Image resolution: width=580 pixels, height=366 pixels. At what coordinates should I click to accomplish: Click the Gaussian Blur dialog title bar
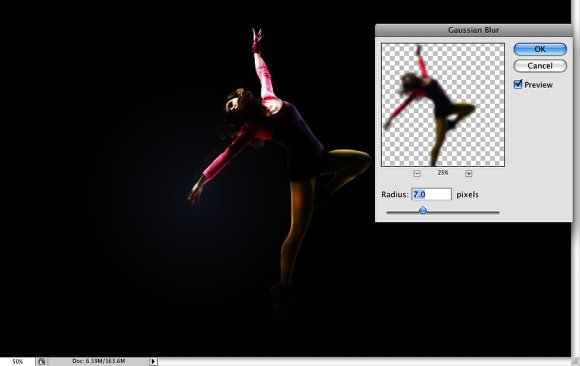coord(473,30)
